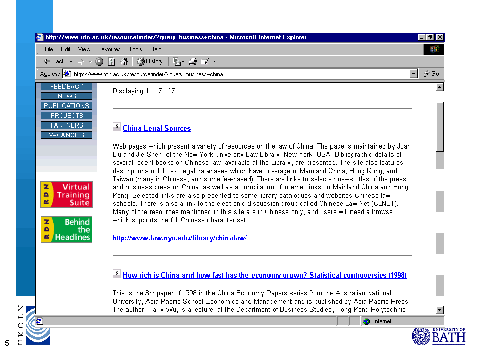Click the Stop loading icon
The width and height of the screenshot is (480, 360).
click(x=99, y=61)
